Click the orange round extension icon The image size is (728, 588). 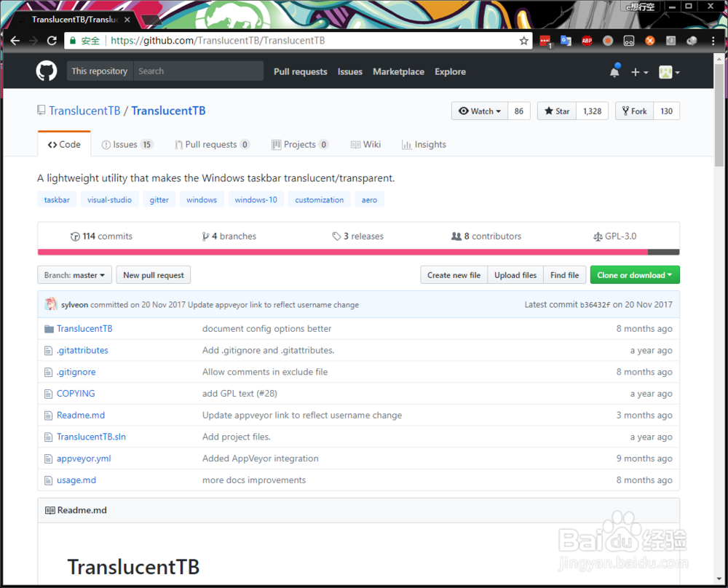point(650,41)
